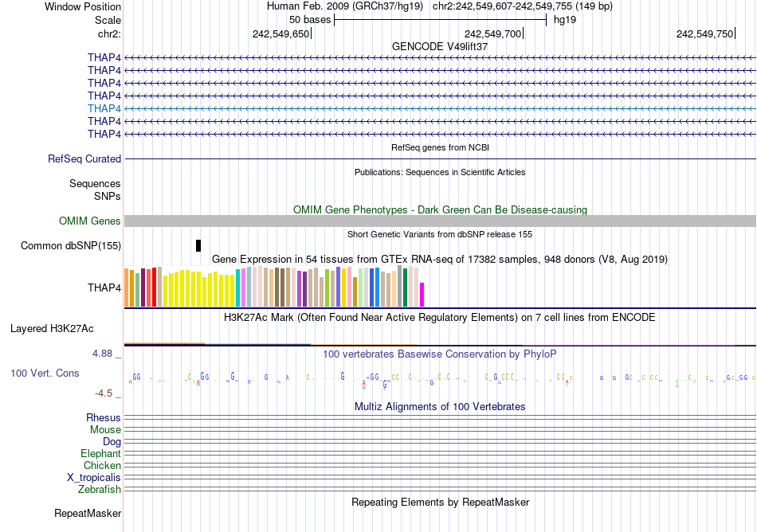Select the Mouse alignment row label
This screenshot has width=757, height=532.
(x=105, y=430)
